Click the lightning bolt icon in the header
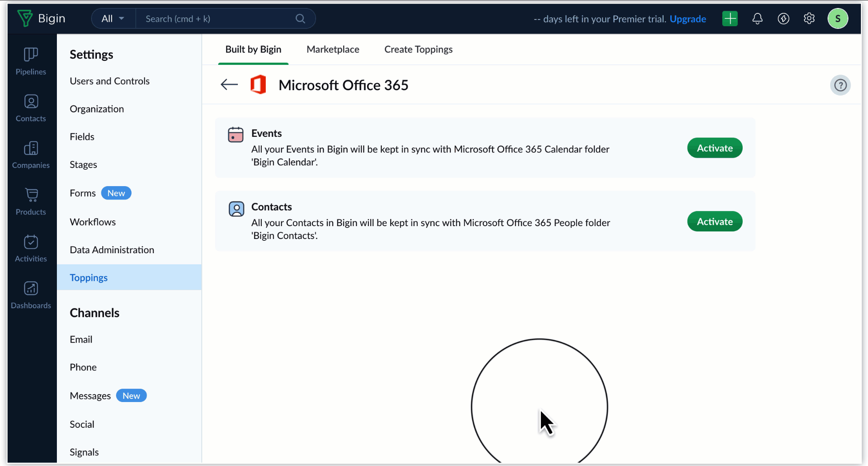Viewport: 868px width, 466px height. [784, 19]
